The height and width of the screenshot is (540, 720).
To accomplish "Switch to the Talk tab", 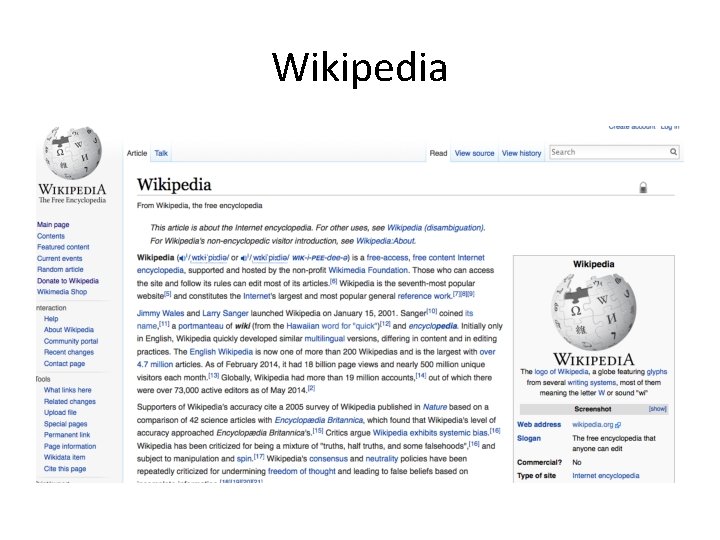I will pyautogui.click(x=161, y=153).
